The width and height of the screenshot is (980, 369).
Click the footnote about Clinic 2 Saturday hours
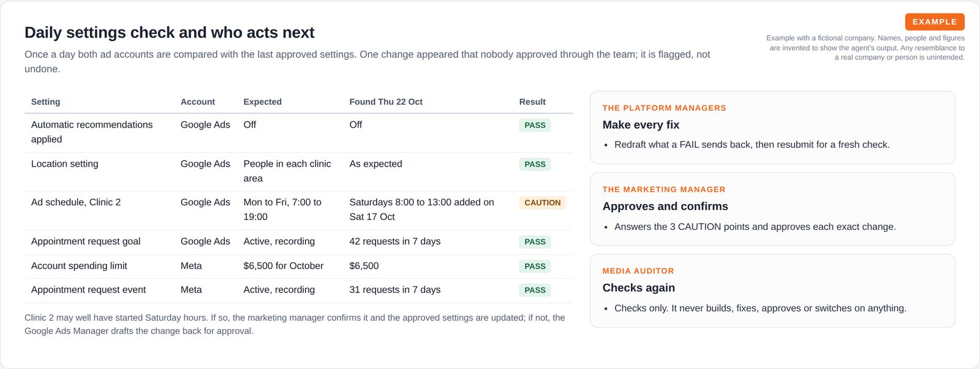pyautogui.click(x=295, y=324)
